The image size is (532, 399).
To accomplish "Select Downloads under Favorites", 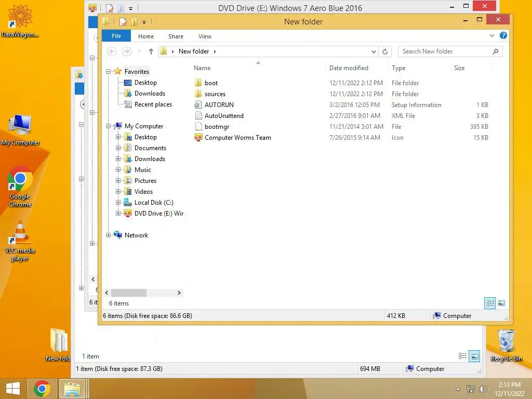I will (150, 94).
